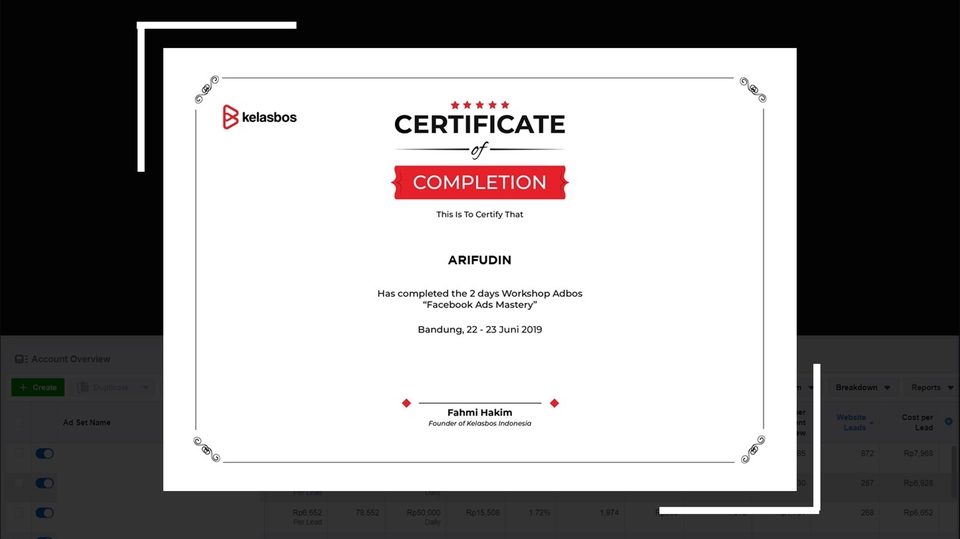Open the Breakdown dropdown

point(863,387)
